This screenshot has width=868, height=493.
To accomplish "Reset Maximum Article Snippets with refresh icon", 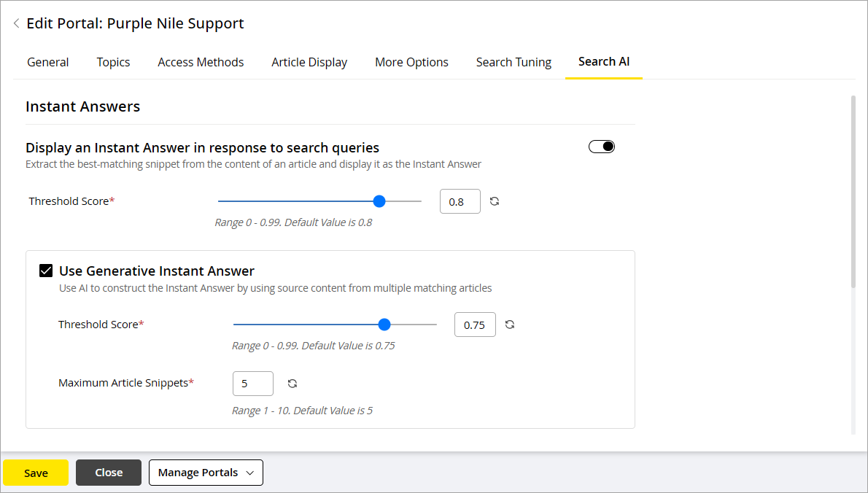I will [292, 383].
